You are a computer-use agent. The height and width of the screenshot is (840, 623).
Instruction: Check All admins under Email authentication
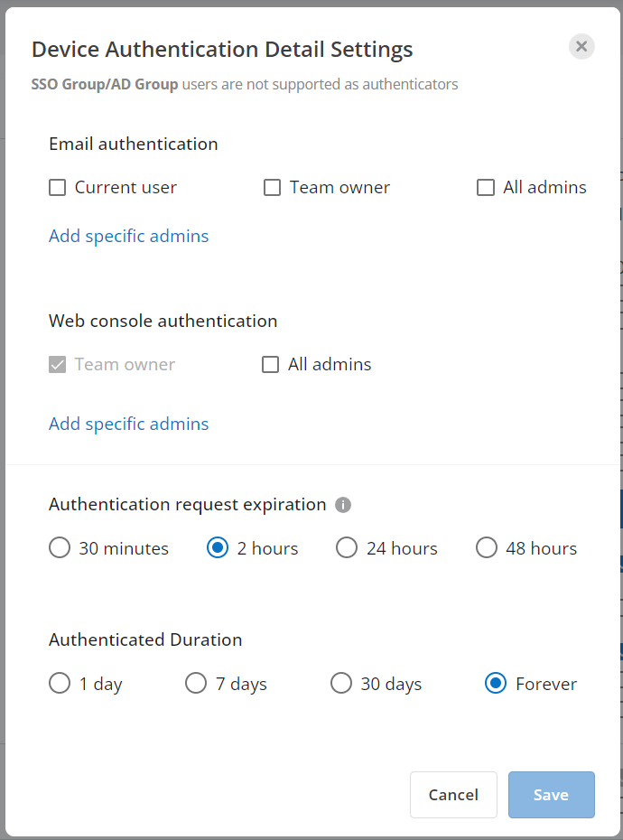point(486,187)
